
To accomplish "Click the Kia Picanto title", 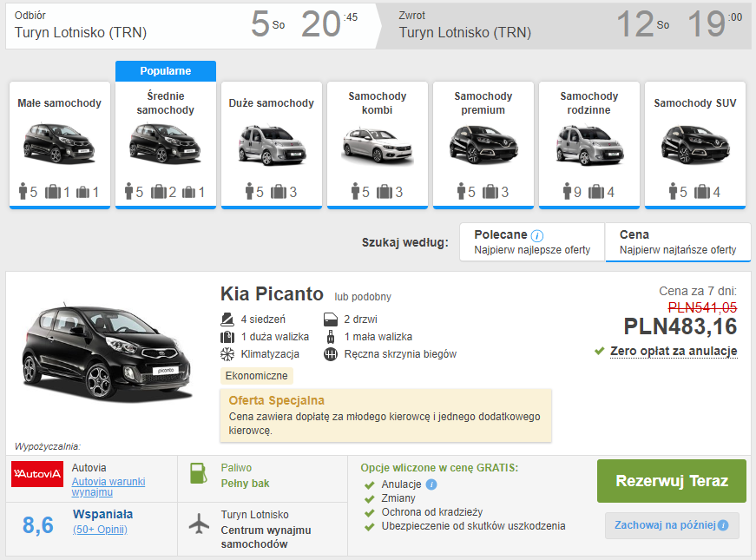I will 272,293.
